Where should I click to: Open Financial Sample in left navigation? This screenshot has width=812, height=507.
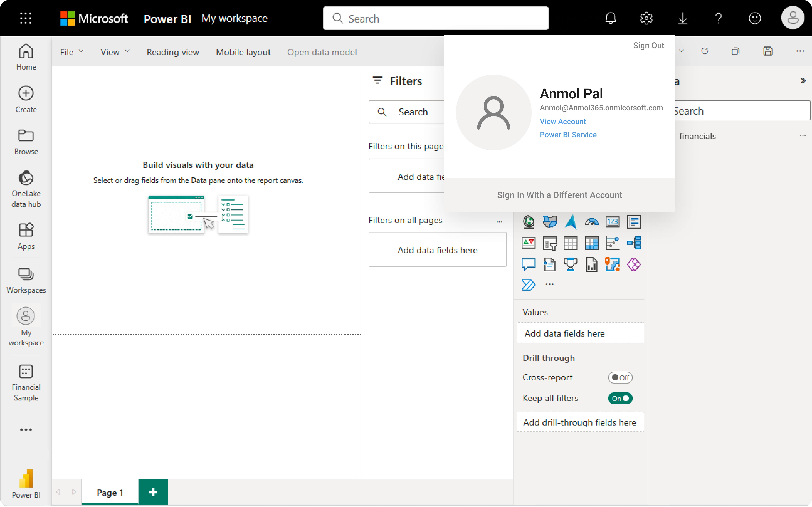(26, 383)
